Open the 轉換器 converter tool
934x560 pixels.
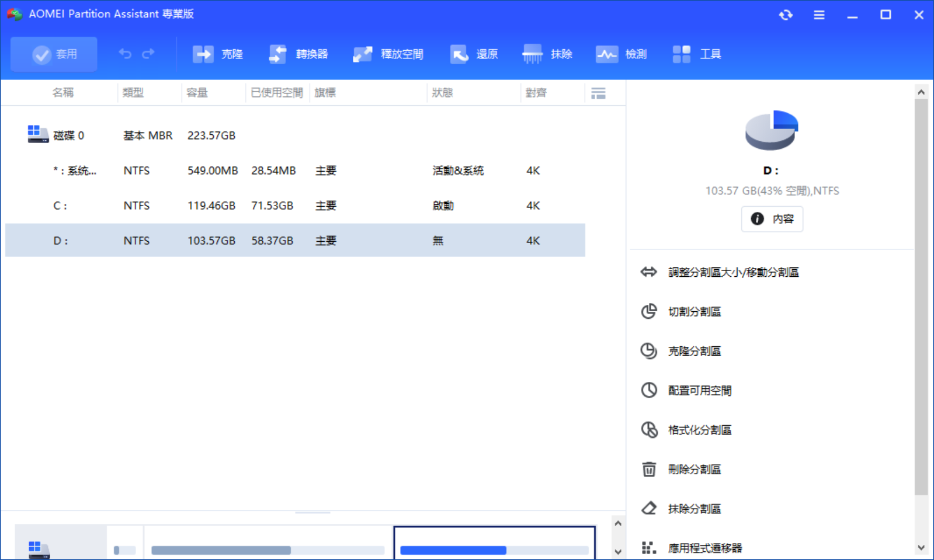click(x=298, y=54)
